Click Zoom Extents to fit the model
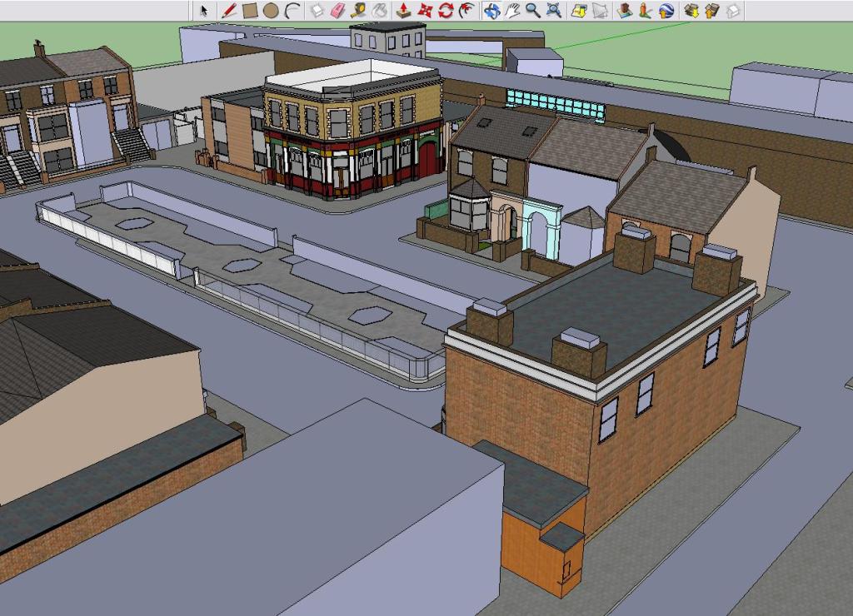 pos(552,11)
